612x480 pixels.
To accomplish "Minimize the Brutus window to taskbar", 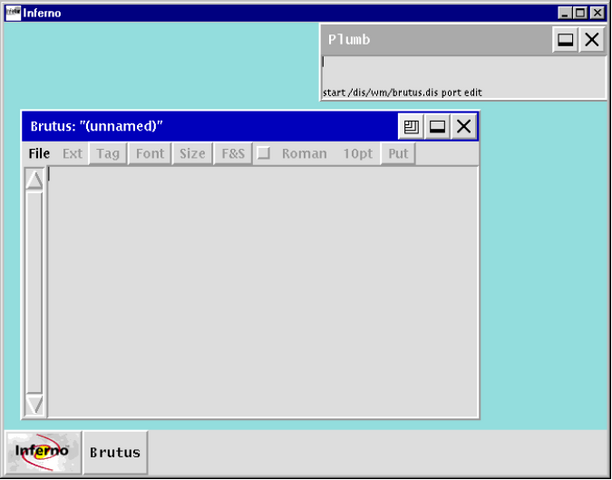I will 437,126.
